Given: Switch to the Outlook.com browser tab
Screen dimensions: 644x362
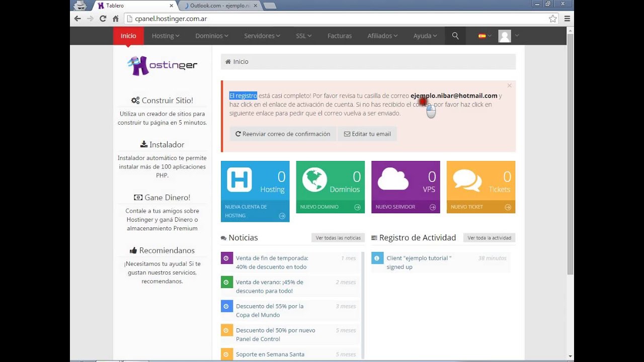Looking at the screenshot, I should coord(220,6).
